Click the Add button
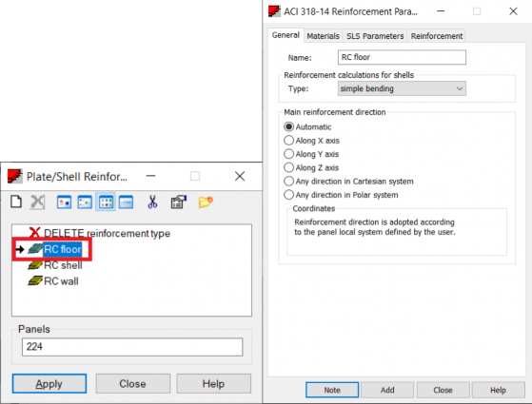Image resolution: width=532 pixels, height=404 pixels. point(387,390)
